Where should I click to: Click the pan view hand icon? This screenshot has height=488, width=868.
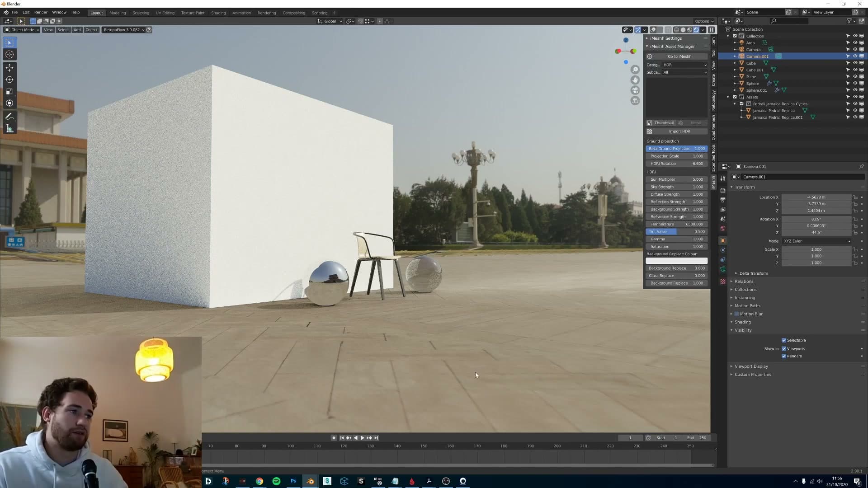click(635, 80)
